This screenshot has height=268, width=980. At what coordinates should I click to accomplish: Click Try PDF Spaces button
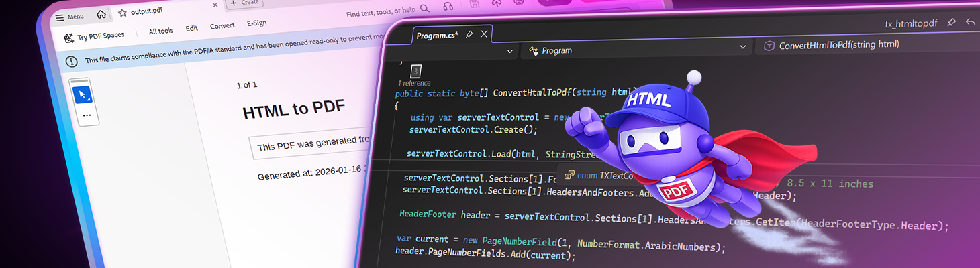pos(94,36)
